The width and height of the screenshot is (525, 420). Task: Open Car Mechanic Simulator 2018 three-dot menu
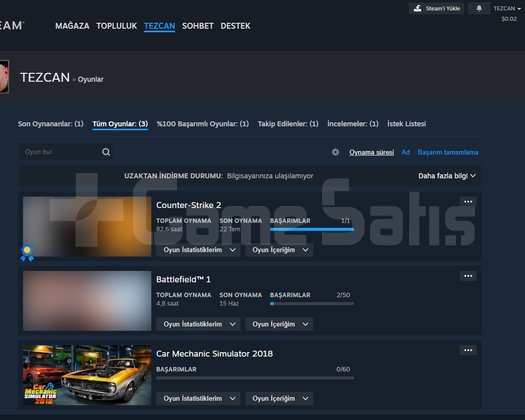click(468, 350)
